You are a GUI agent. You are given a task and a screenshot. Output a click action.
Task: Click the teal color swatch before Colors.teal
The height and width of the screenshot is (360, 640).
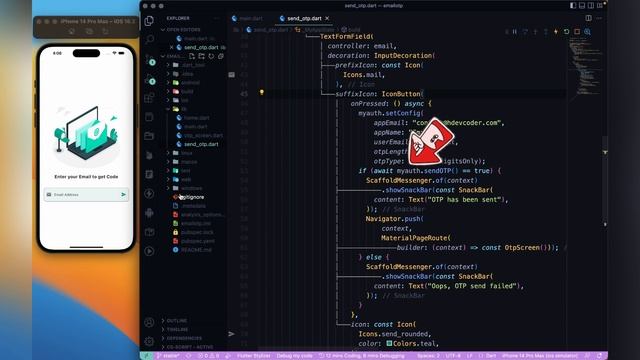389,343
